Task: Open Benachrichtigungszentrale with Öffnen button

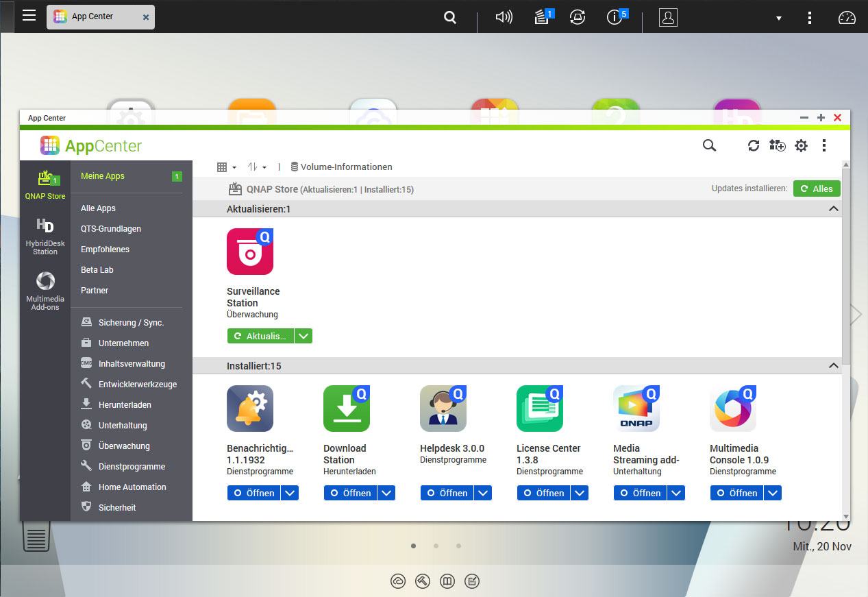Action: 253,493
